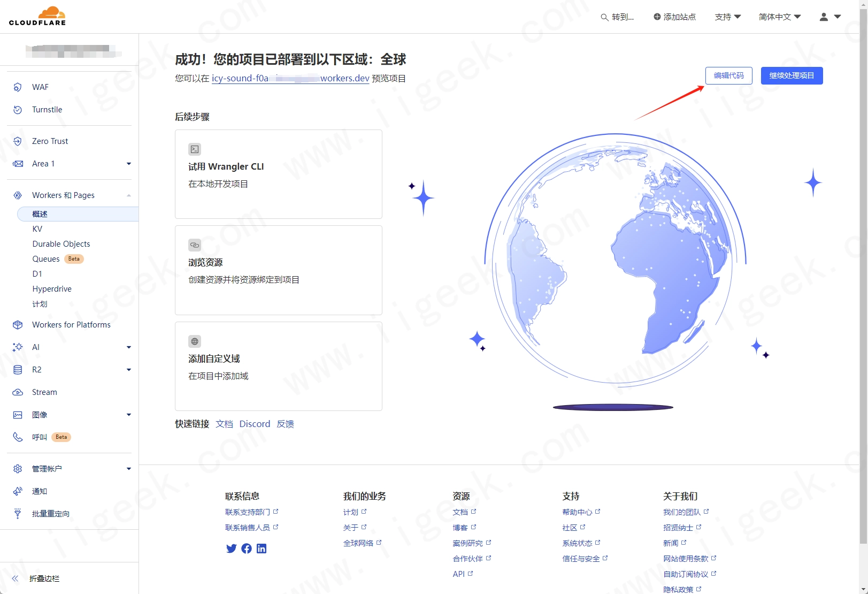Click the Wrangler CLI terminal icon
Viewport: 868px width, 594px height.
195,149
